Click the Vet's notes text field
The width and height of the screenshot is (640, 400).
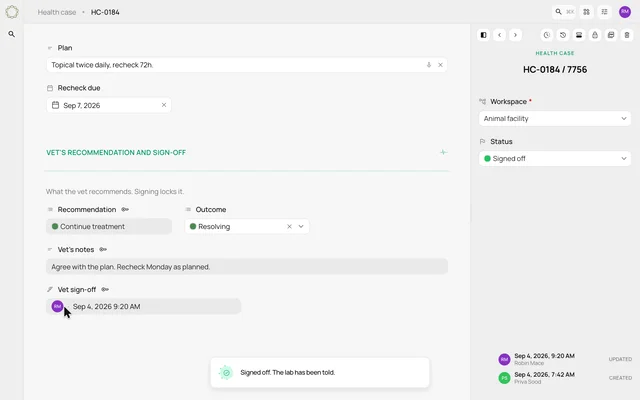(x=247, y=267)
